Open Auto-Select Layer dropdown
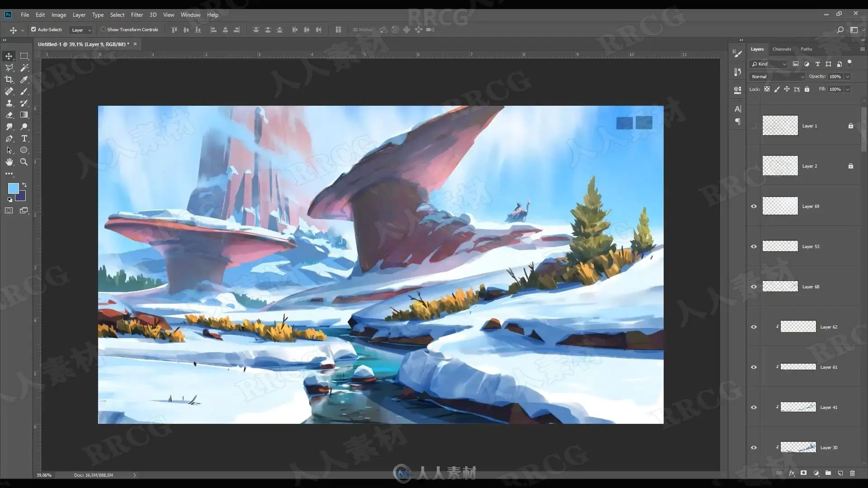868x488 pixels. click(81, 30)
